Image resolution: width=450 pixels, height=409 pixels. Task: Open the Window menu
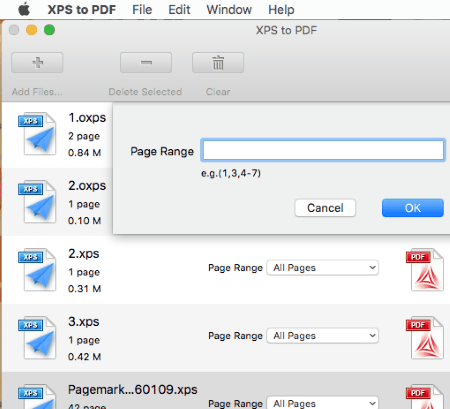click(229, 10)
